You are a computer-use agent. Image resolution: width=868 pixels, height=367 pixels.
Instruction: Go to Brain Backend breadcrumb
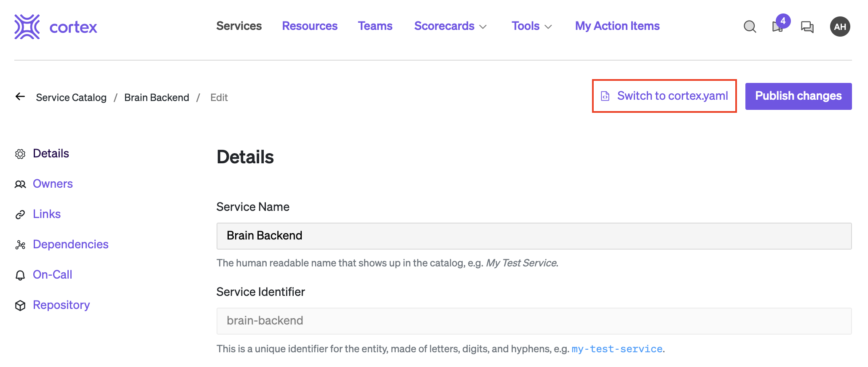point(157,98)
